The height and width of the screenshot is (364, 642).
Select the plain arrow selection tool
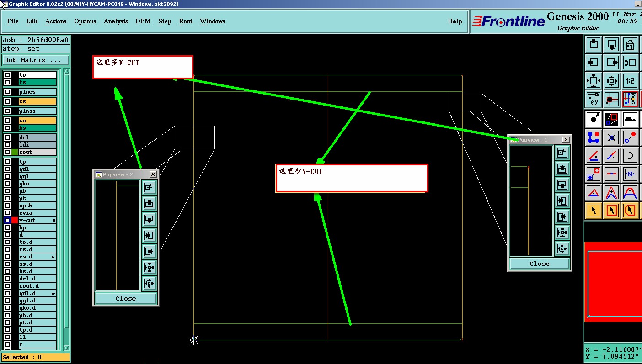594,211
